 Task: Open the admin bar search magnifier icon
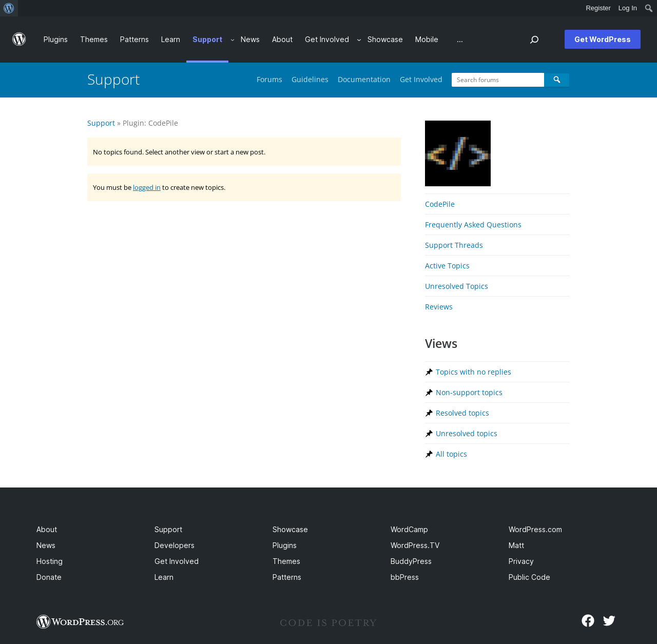(649, 8)
